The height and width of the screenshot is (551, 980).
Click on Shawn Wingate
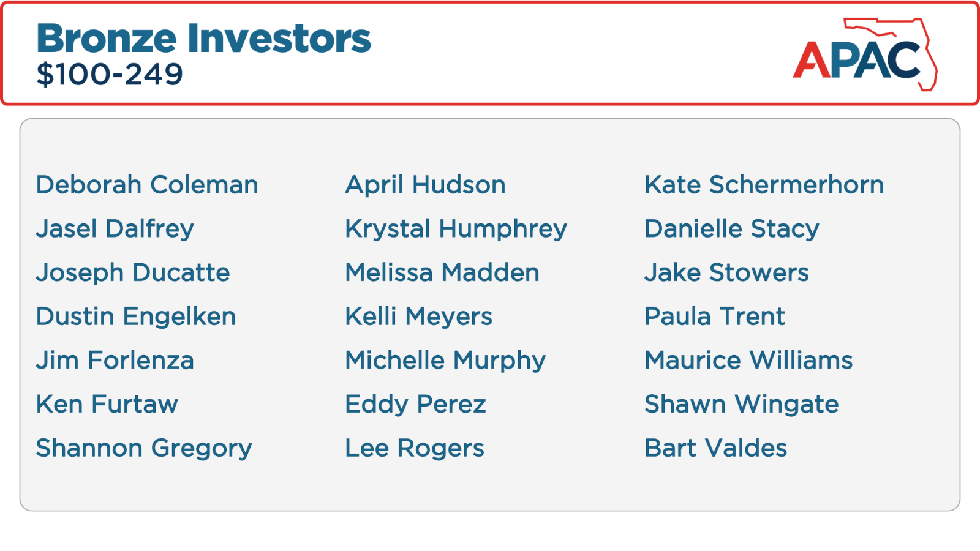pyautogui.click(x=742, y=405)
